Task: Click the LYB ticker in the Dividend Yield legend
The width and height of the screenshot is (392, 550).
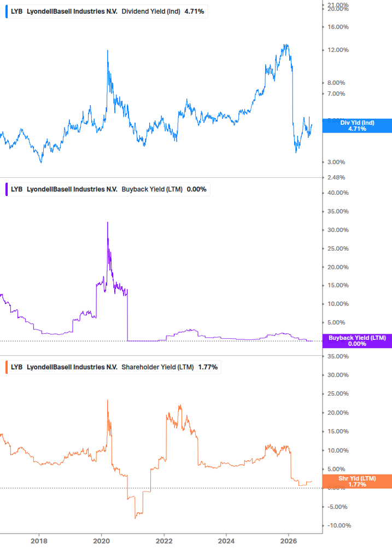Action: point(16,11)
